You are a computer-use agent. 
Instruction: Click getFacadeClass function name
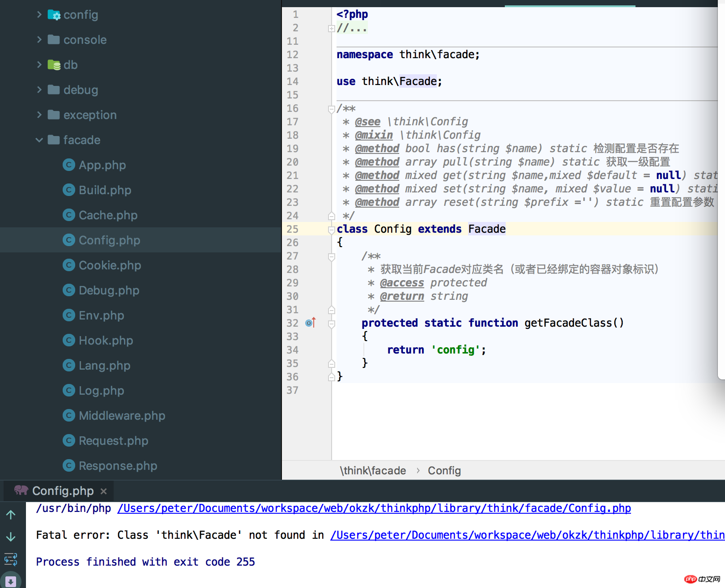[x=568, y=323]
